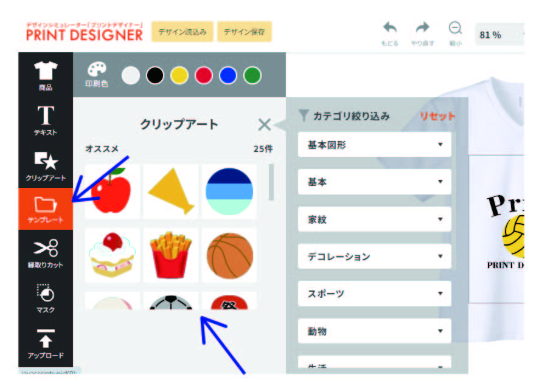This screenshot has width=542, height=392.
Task: Open the クリップアート clip art tool
Action: pyautogui.click(x=46, y=165)
